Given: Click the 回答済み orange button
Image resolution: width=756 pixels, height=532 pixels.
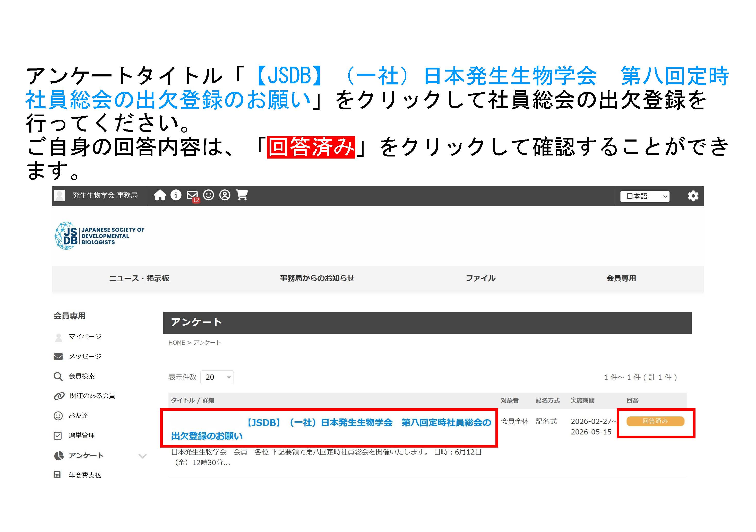Looking at the screenshot, I should coord(655,421).
